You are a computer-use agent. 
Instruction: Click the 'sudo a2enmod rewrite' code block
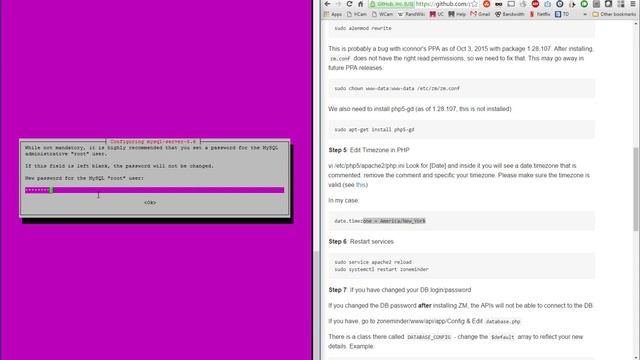pyautogui.click(x=461, y=28)
